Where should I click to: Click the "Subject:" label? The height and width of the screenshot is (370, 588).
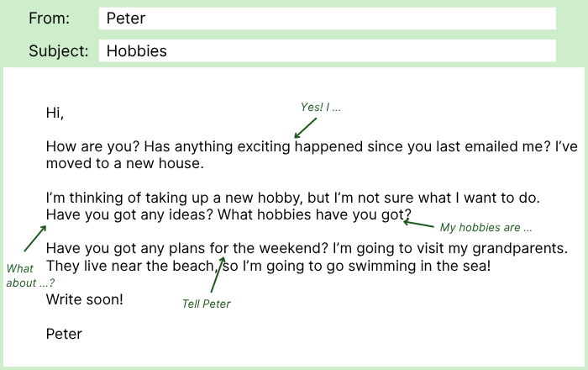[x=58, y=50]
